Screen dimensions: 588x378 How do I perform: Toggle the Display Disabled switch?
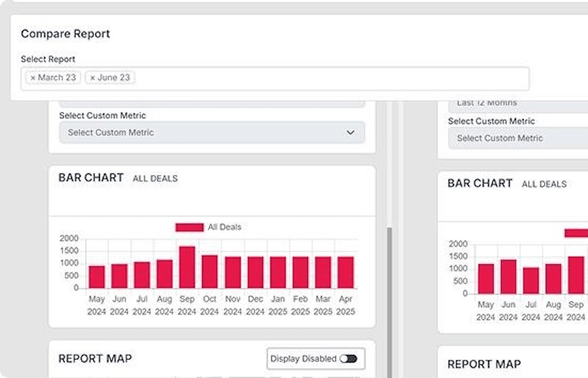(x=348, y=359)
